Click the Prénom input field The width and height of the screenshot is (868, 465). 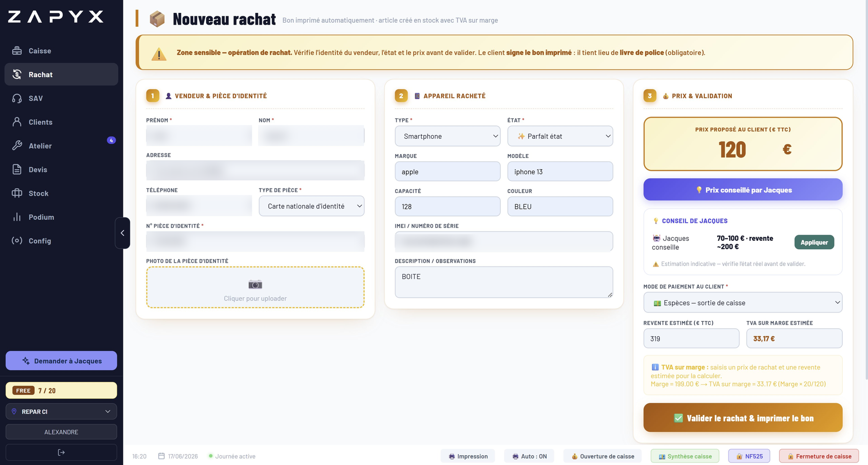click(x=199, y=135)
